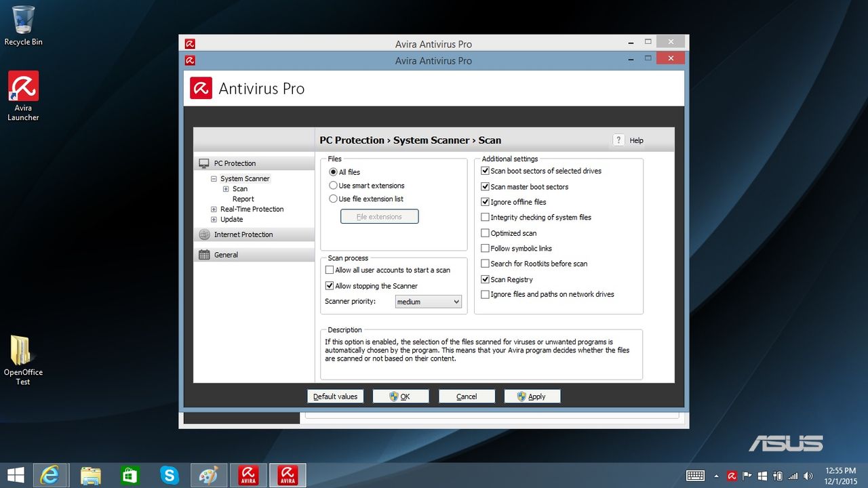Enable Search for Rootkits before scan
This screenshot has width=868, height=488.
[x=534, y=264]
